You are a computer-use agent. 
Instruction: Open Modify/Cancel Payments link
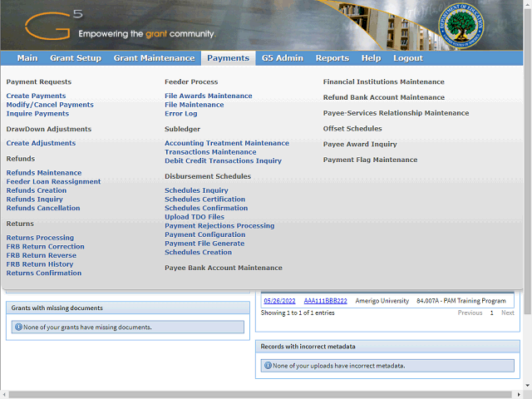pos(50,105)
